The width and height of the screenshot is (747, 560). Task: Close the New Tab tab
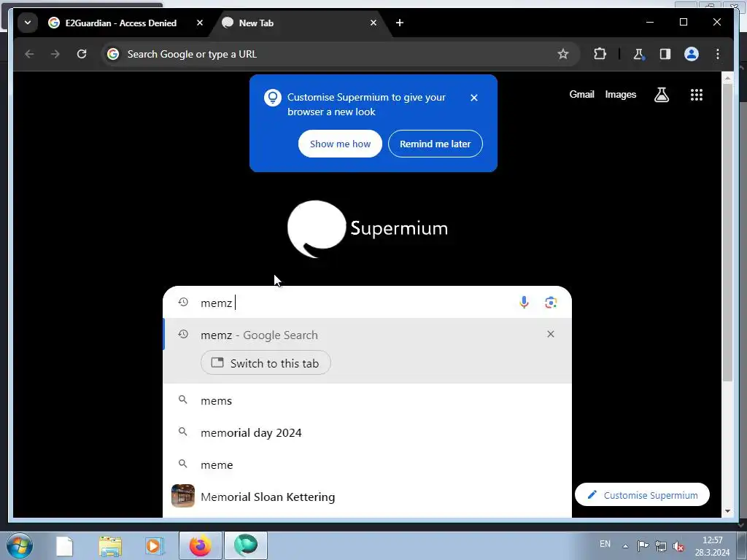[373, 23]
